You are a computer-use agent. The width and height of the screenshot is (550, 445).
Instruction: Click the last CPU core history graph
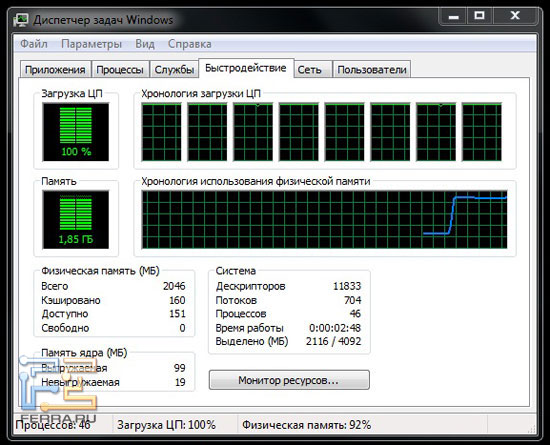pyautogui.click(x=482, y=132)
